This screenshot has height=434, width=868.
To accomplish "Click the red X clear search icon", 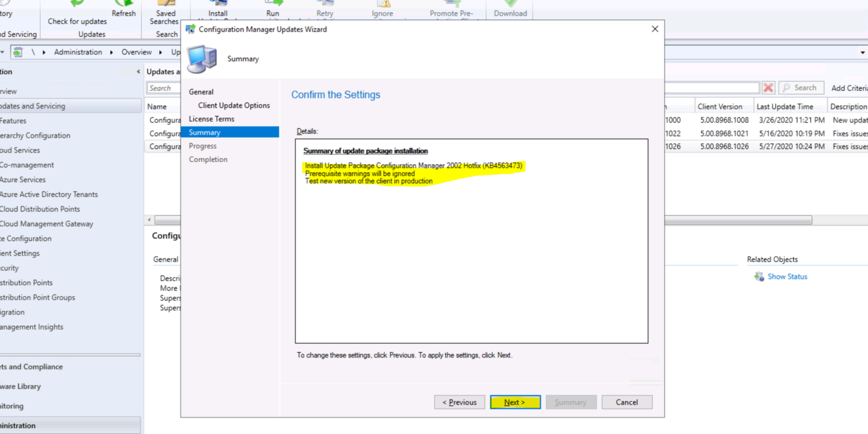I will pos(768,88).
